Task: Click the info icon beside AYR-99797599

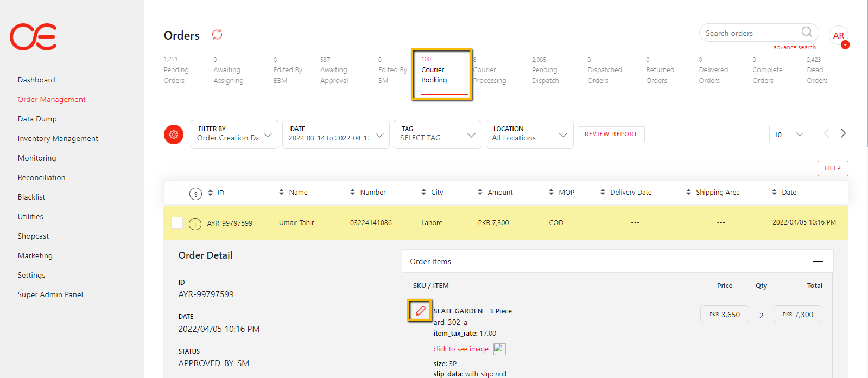Action: coord(195,223)
